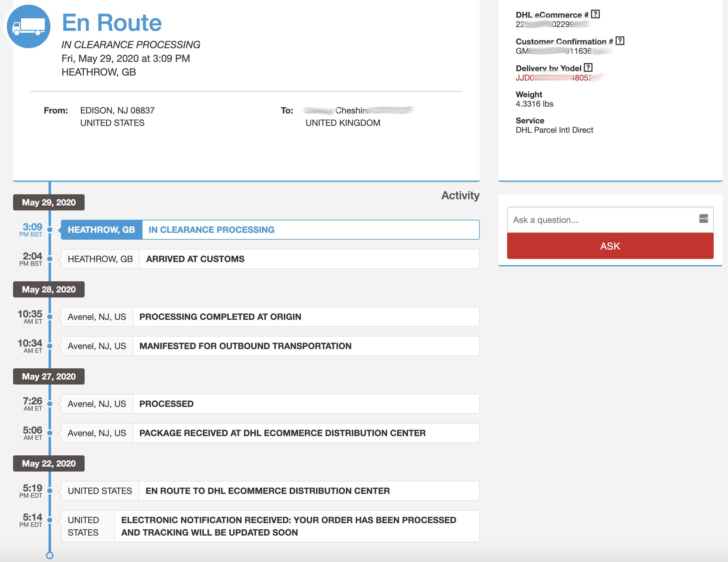Click the May 28, 2020 date header

tap(49, 289)
